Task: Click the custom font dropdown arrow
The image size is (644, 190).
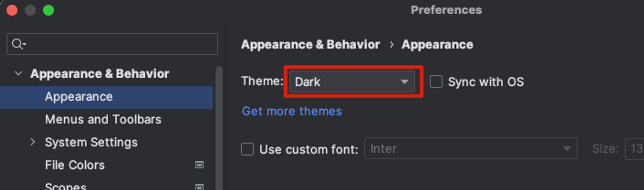Action: (567, 149)
